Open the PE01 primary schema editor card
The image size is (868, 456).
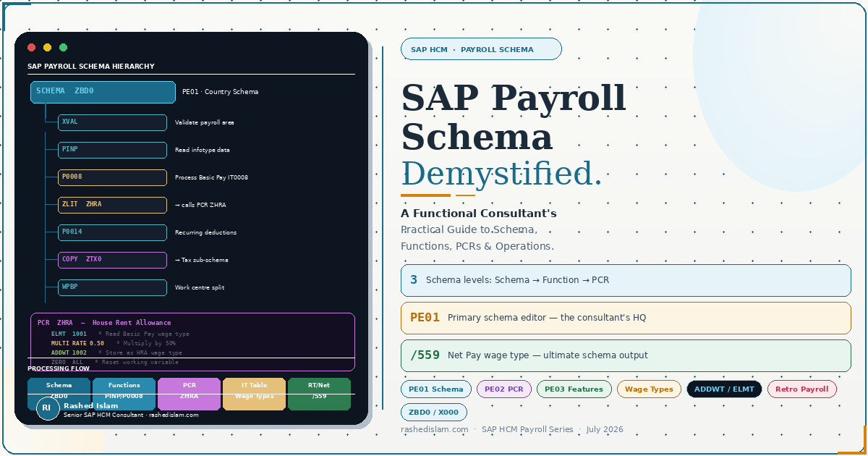(x=626, y=318)
